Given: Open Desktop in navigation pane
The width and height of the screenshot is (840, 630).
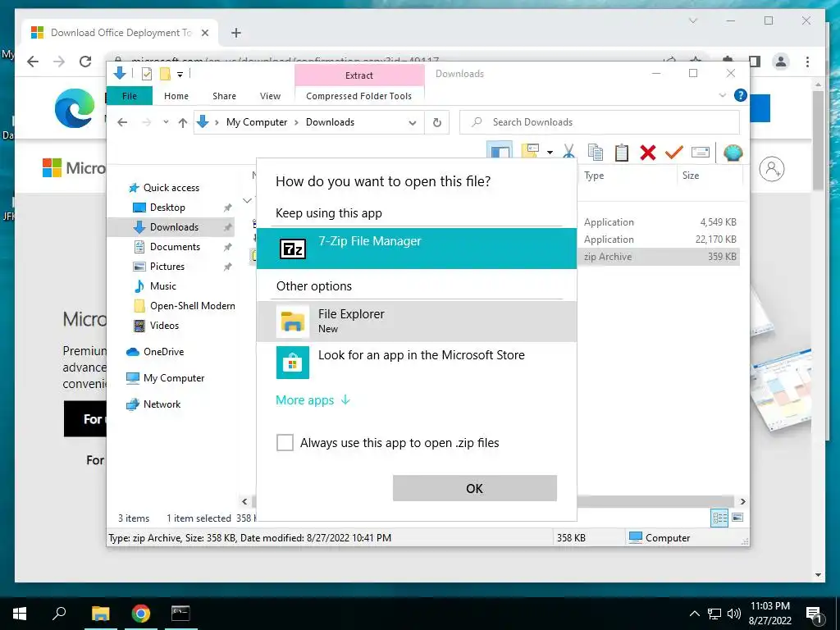Looking at the screenshot, I should coord(167,208).
